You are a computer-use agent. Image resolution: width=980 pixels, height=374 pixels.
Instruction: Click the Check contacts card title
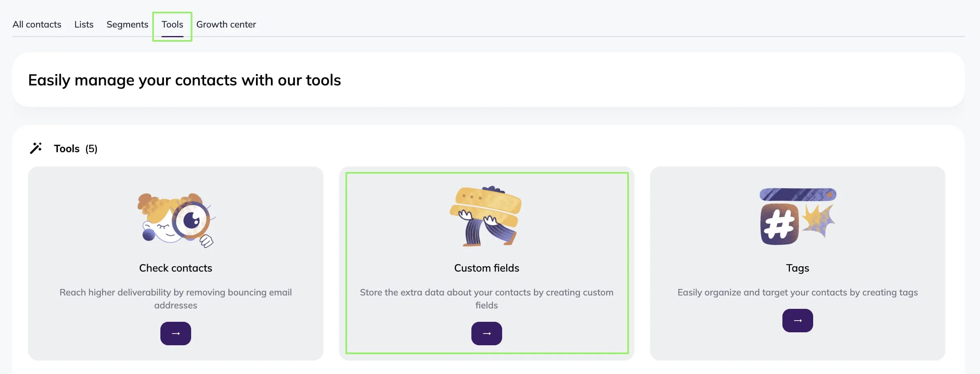point(175,268)
